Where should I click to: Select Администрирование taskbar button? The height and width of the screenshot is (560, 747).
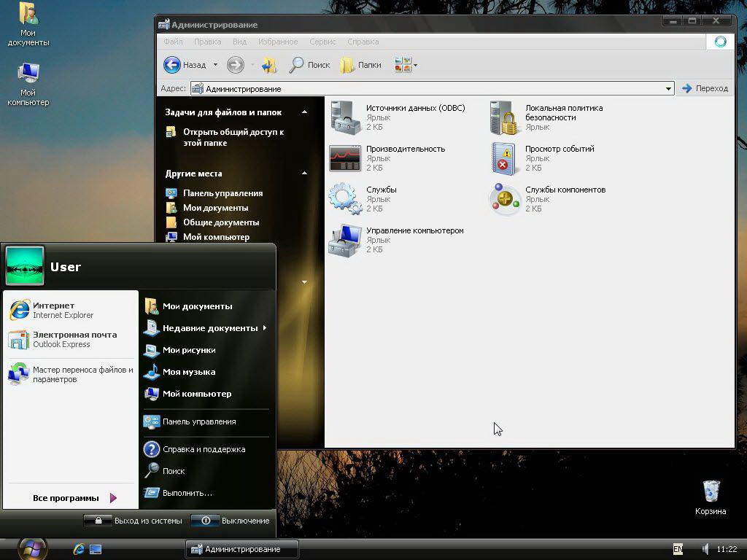pyautogui.click(x=242, y=550)
